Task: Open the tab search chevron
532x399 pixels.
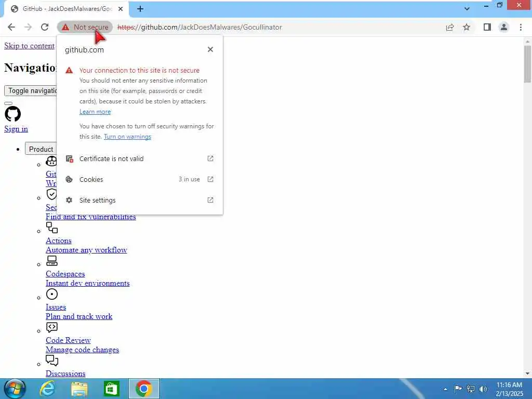Action: pyautogui.click(x=467, y=9)
